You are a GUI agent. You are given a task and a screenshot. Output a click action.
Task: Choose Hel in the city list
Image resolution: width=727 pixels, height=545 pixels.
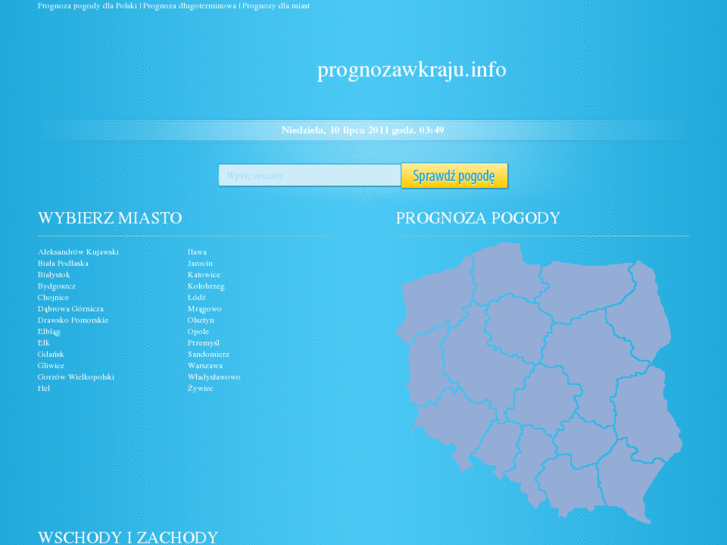pos(44,388)
